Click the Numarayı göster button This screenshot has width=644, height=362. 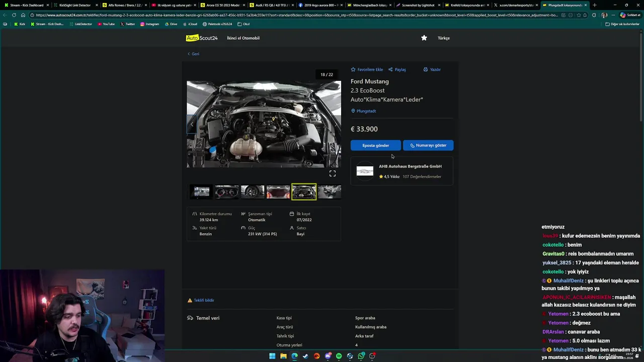pyautogui.click(x=428, y=145)
